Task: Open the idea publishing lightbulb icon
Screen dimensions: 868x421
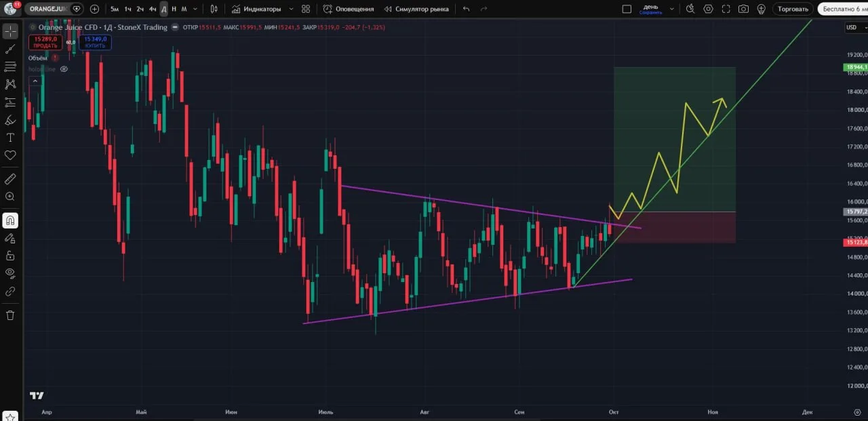Action: point(762,9)
